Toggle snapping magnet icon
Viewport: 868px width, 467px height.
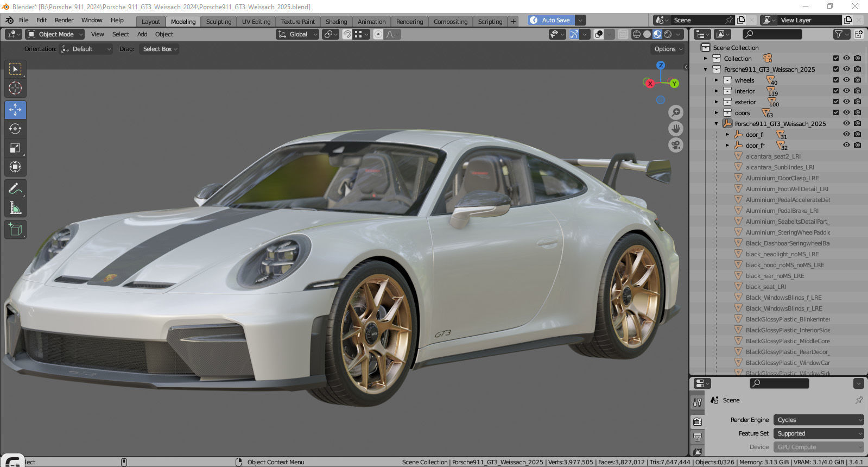coord(347,34)
